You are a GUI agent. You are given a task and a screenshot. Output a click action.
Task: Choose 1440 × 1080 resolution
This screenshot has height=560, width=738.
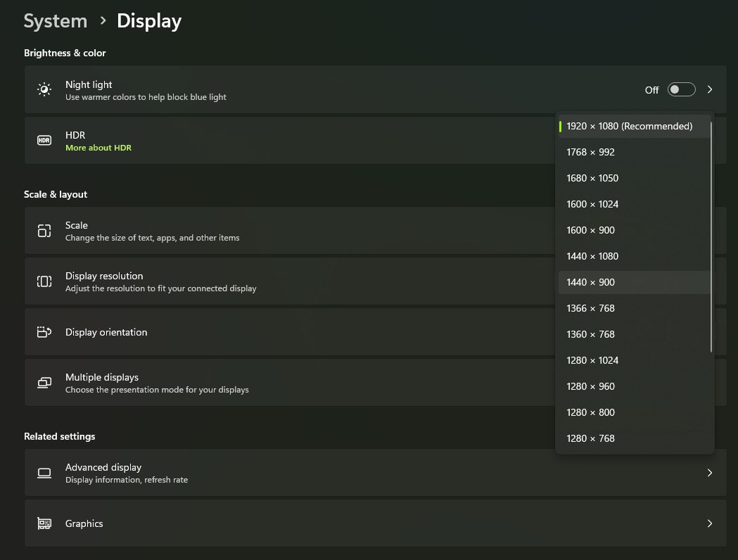coord(634,257)
